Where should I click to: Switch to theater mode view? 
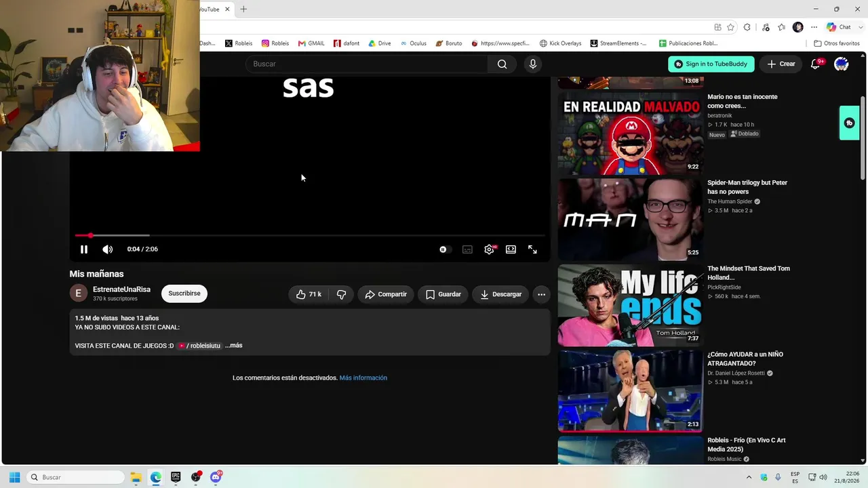[x=511, y=249]
